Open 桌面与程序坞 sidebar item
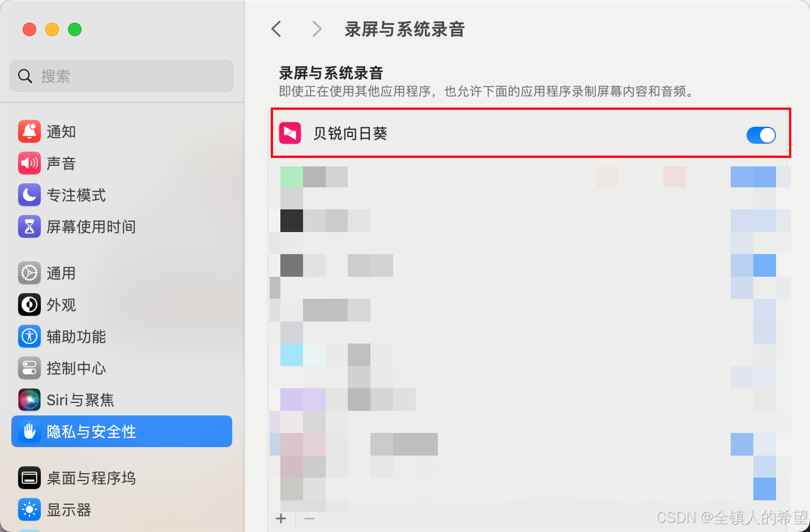This screenshot has width=810, height=532. (122, 478)
